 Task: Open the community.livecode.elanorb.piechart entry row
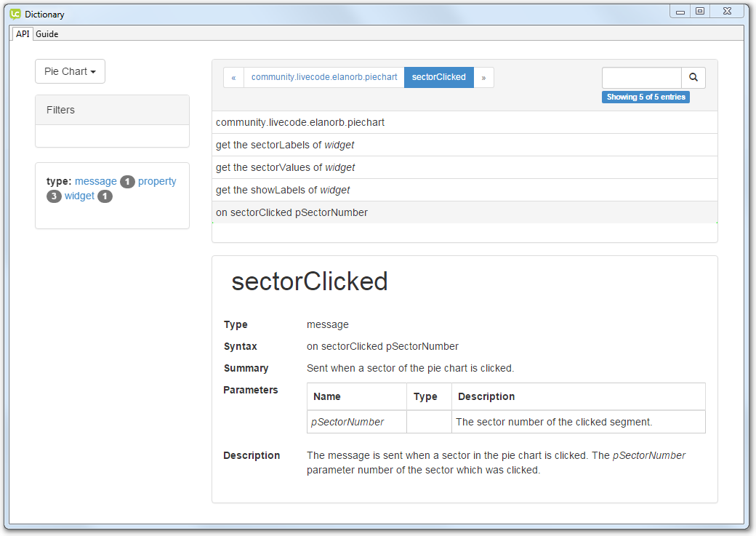[x=300, y=122]
